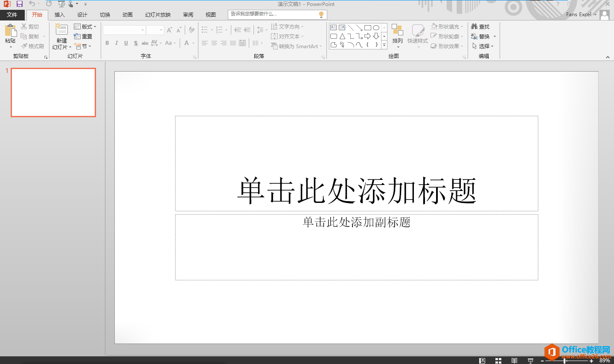The width and height of the screenshot is (614, 364).
Task: Toggle center text alignment
Action: 214,43
